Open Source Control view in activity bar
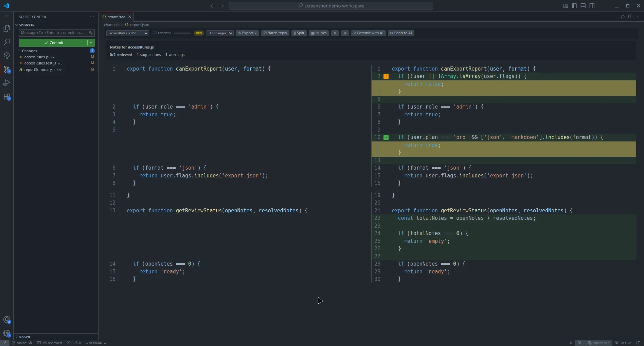 click(6, 70)
